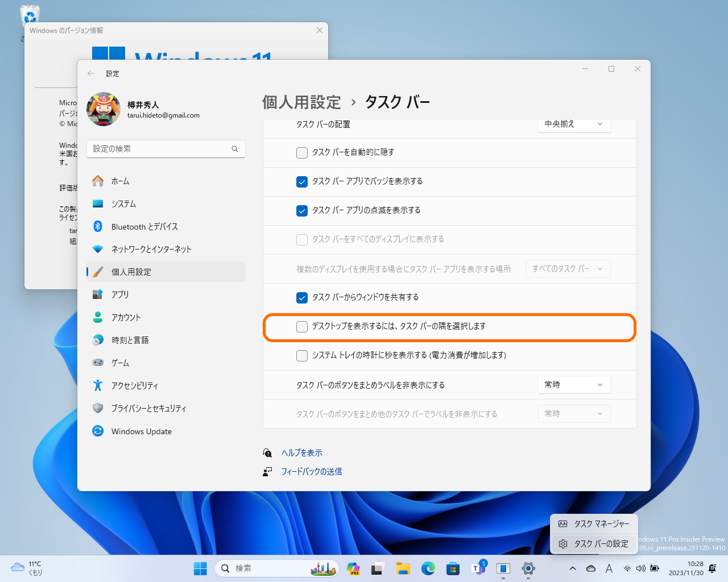Open the Bluetooth and devices section icon
Screen dimensions: 728x582
97,226
